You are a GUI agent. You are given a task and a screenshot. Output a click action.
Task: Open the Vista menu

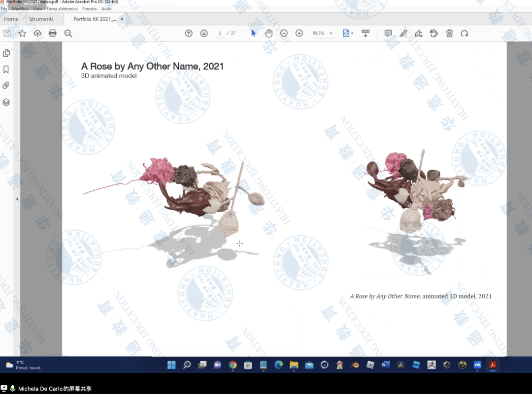37,9
